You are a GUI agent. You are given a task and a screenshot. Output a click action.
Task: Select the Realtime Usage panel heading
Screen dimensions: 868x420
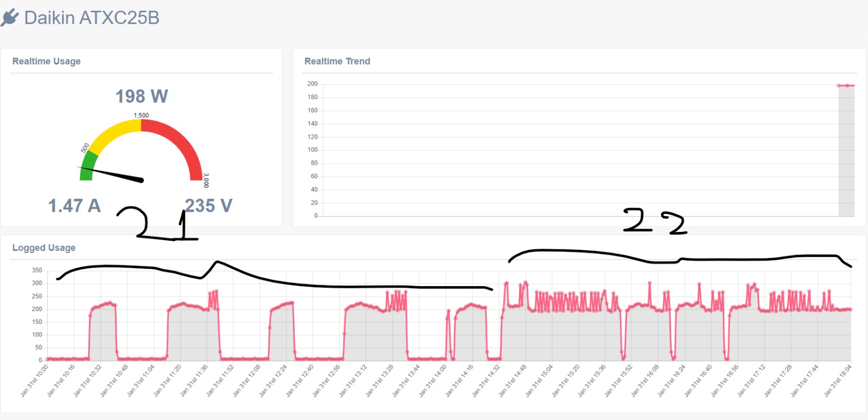click(x=47, y=61)
